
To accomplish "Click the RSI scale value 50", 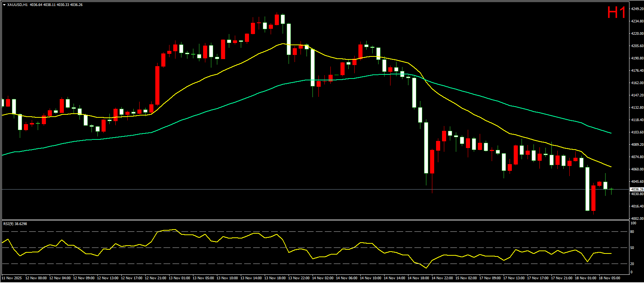I will point(632,248).
